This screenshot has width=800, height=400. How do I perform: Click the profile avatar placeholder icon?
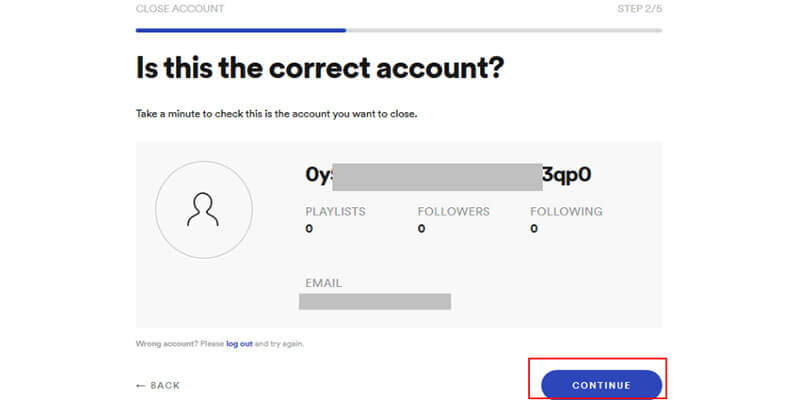(x=204, y=210)
